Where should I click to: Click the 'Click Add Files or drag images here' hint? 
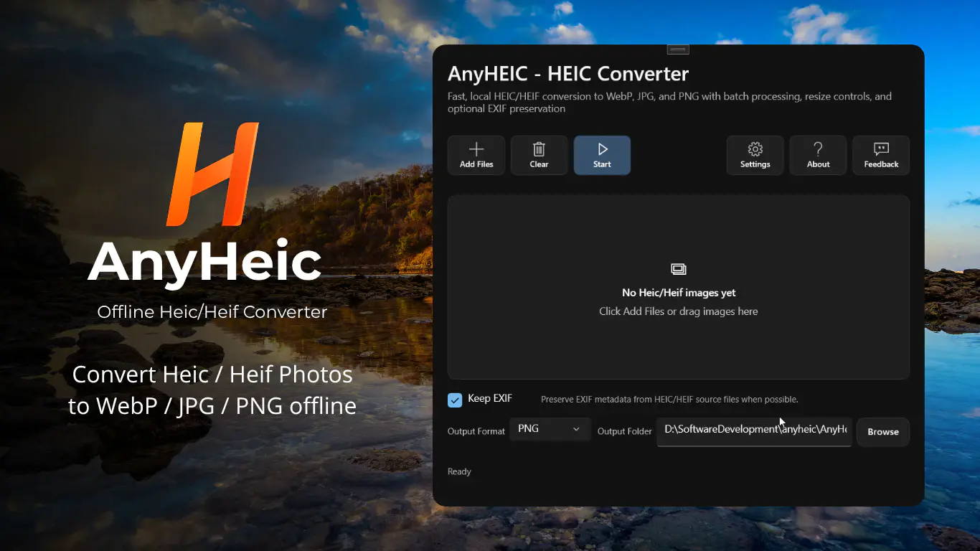[679, 311]
